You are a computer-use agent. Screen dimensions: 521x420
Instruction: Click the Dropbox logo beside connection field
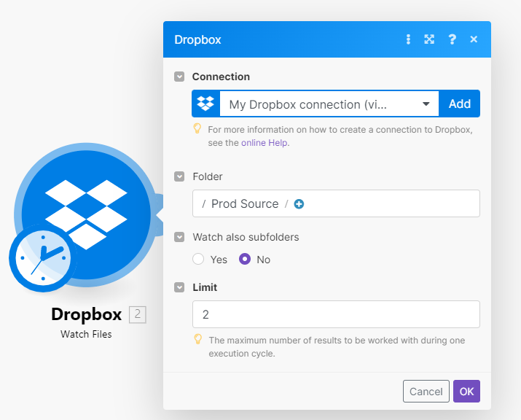click(x=206, y=104)
